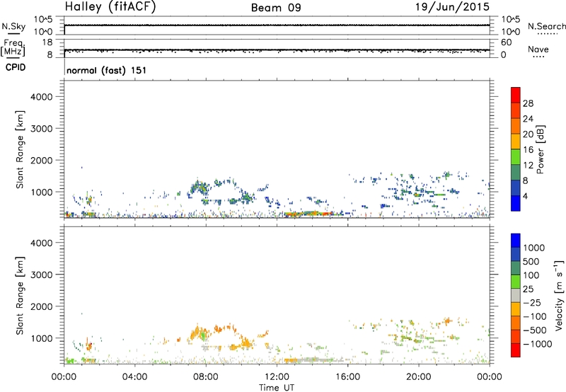Click the 'Freq. [MHz]' axis label
This screenshot has height=392, width=566.
(13, 47)
